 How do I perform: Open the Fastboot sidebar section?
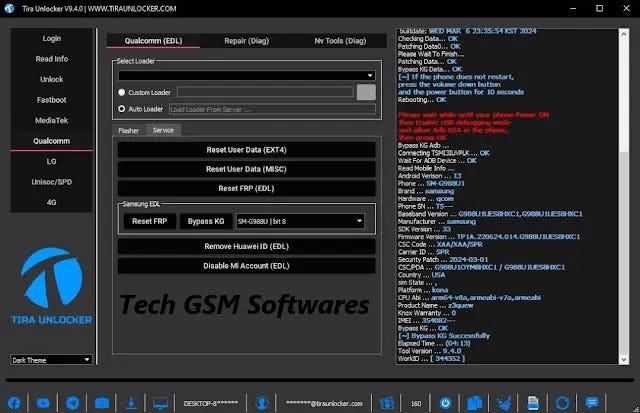tap(51, 100)
